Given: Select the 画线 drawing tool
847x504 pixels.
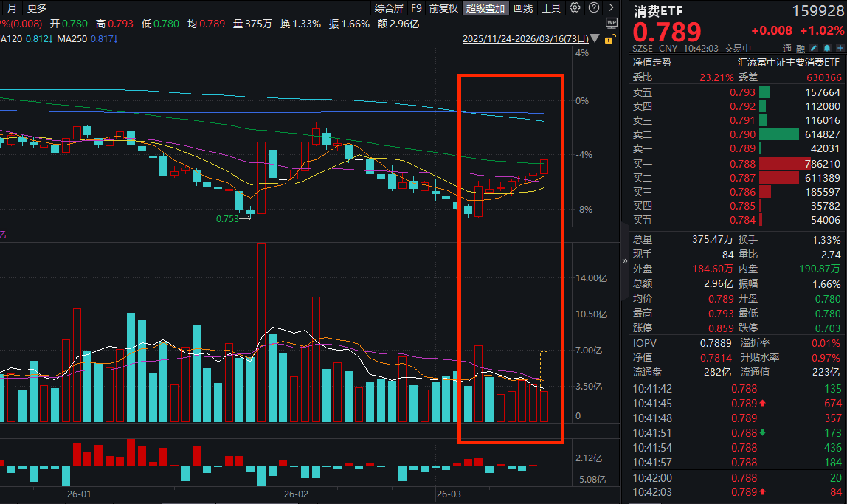Looking at the screenshot, I should pyautogui.click(x=523, y=8).
